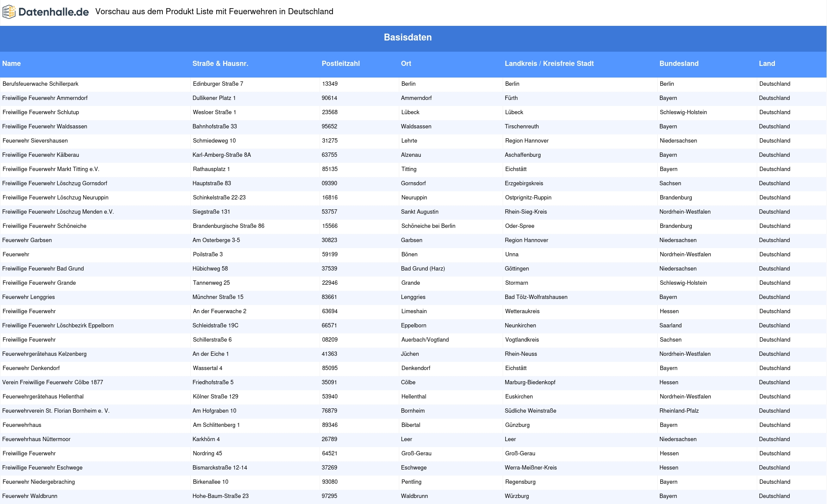Click address Edinburger Straße 7

click(x=218, y=84)
